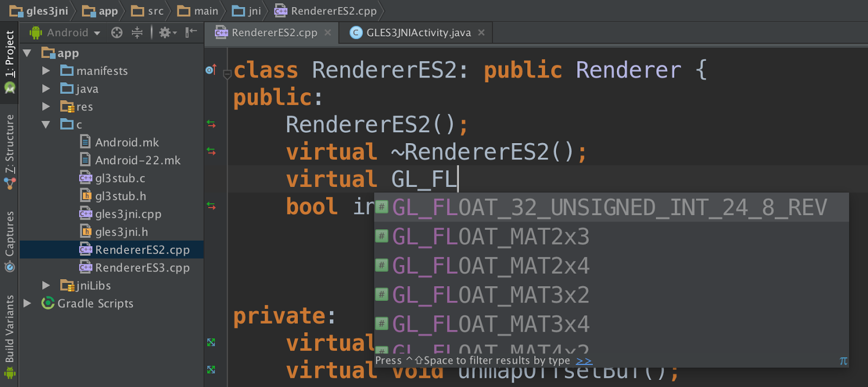Image resolution: width=868 pixels, height=387 pixels.
Task: Switch to the GLES3JNIActivity.java tab
Action: pyautogui.click(x=418, y=33)
